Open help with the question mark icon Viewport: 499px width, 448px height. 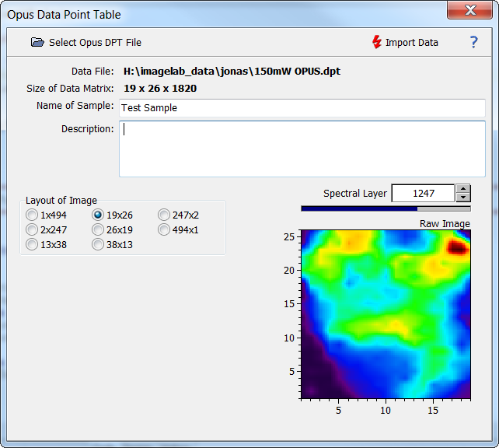click(x=474, y=43)
